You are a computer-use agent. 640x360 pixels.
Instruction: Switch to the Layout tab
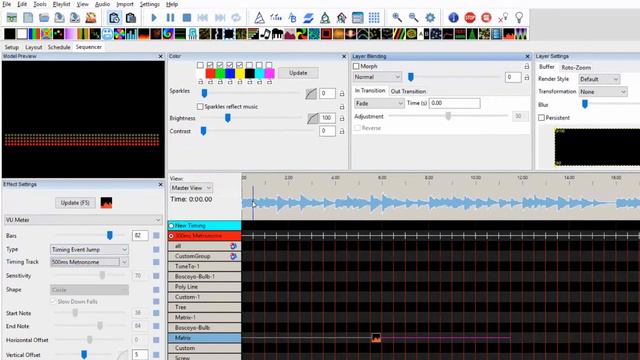[33, 47]
